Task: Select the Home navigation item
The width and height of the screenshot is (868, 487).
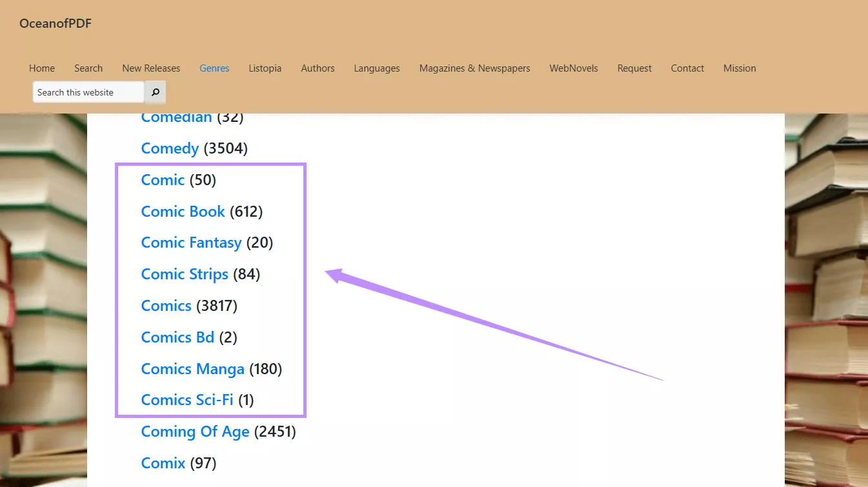Action: [41, 68]
